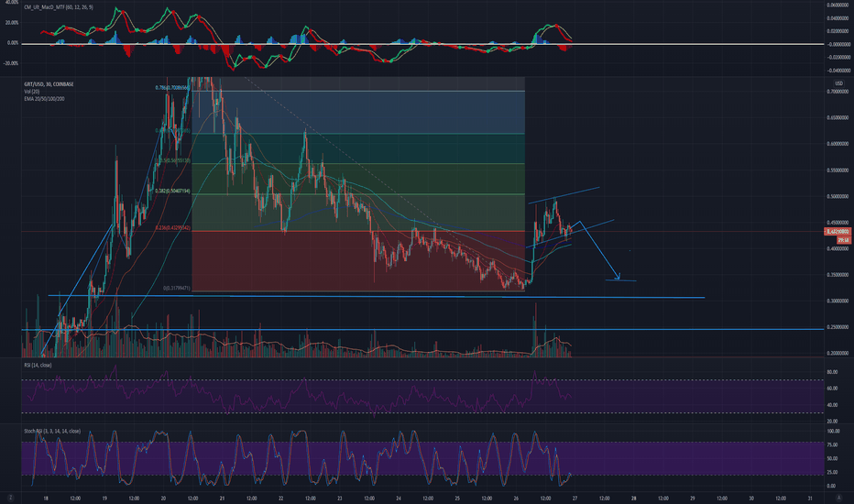
Task: Click the red current price label
Action: pos(838,232)
